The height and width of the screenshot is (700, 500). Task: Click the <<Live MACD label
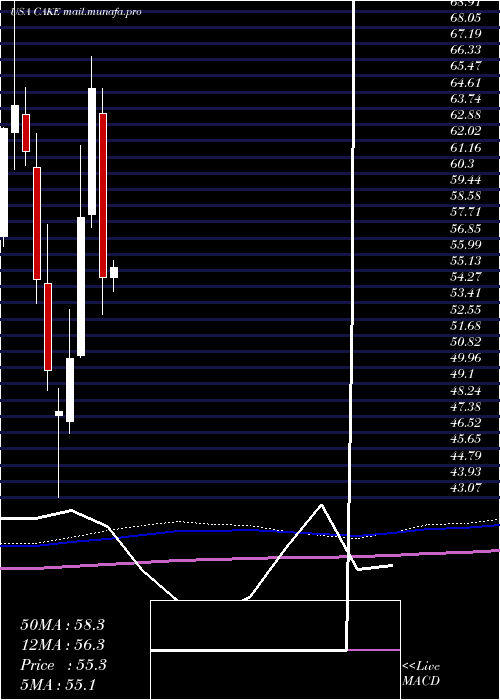(x=421, y=674)
